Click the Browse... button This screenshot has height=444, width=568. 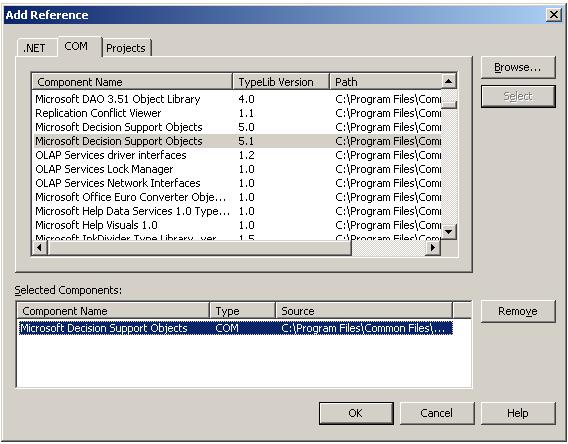(x=518, y=67)
